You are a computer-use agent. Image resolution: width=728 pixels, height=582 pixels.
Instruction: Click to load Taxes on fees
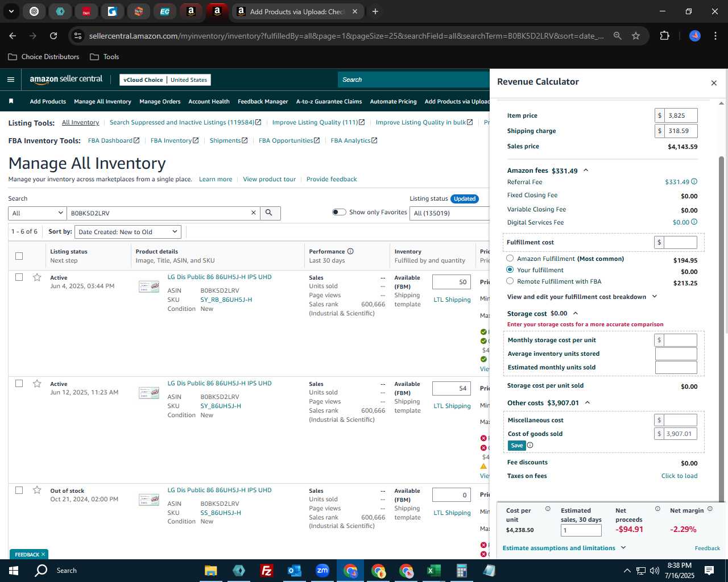[679, 476]
